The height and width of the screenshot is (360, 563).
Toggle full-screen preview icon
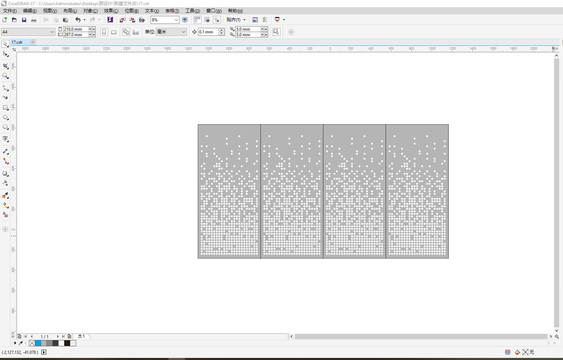(185, 20)
